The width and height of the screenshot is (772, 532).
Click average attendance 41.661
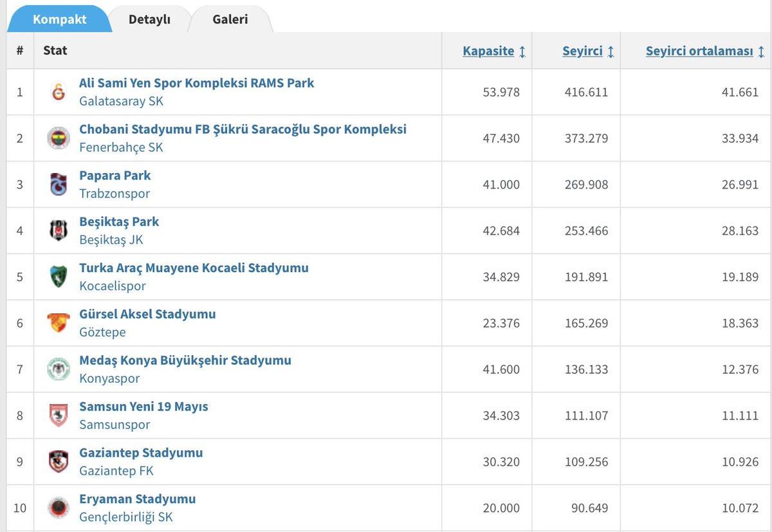(x=740, y=92)
